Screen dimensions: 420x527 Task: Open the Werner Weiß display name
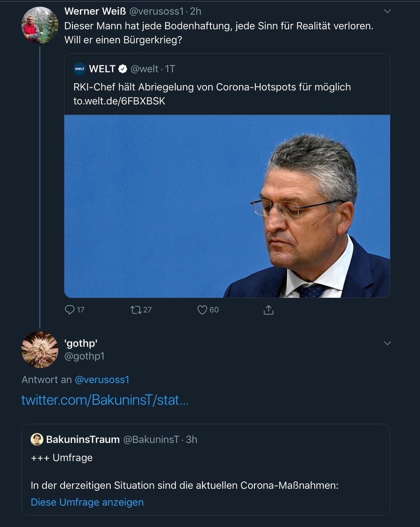(94, 11)
